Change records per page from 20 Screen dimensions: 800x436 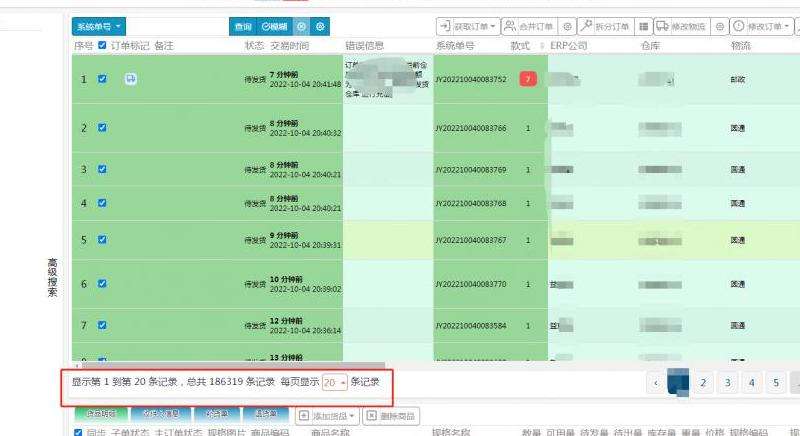pyautogui.click(x=335, y=382)
